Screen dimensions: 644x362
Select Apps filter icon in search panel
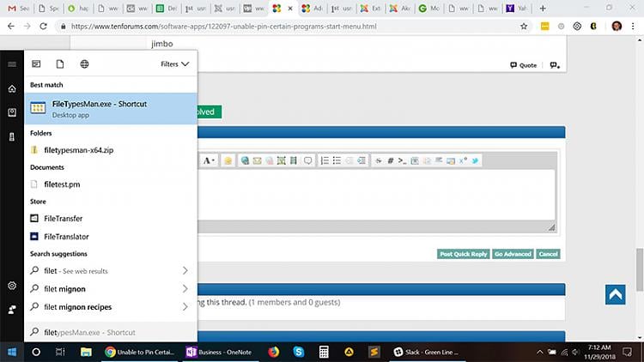point(36,64)
